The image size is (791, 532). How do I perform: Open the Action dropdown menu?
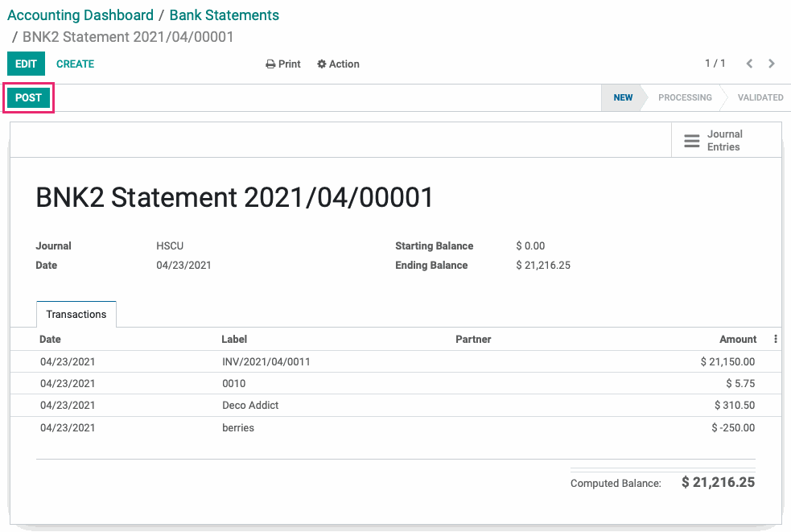[x=338, y=64]
